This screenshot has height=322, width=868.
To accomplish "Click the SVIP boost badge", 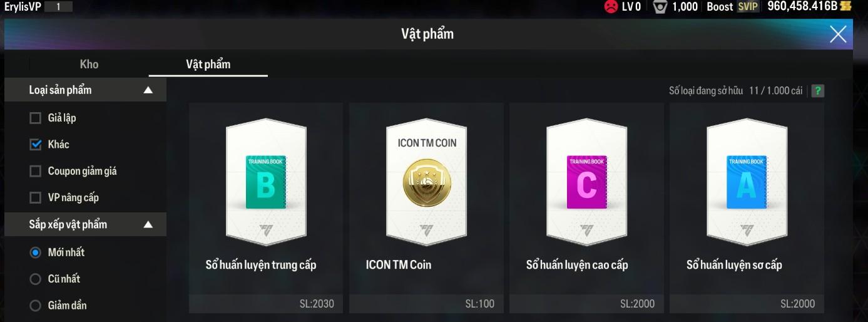I will [x=748, y=6].
